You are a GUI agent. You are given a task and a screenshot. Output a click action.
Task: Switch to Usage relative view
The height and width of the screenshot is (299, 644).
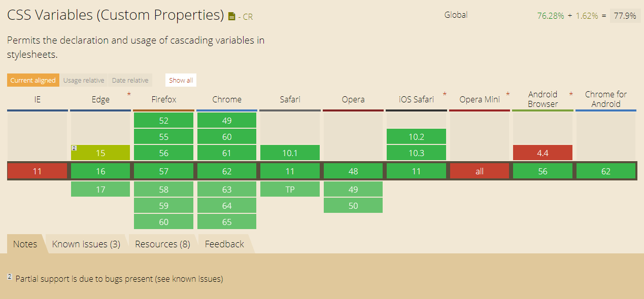click(x=84, y=80)
